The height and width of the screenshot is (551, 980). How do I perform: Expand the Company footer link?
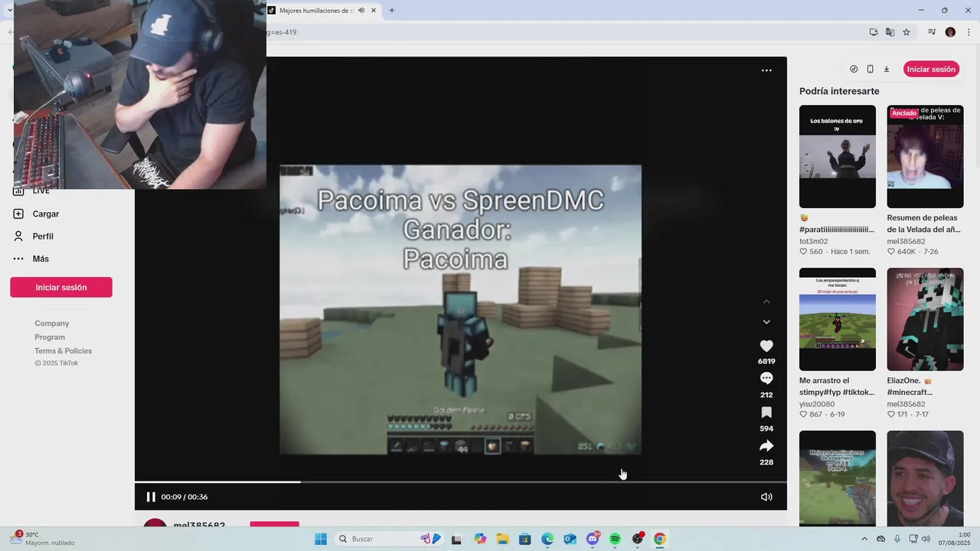coord(51,323)
